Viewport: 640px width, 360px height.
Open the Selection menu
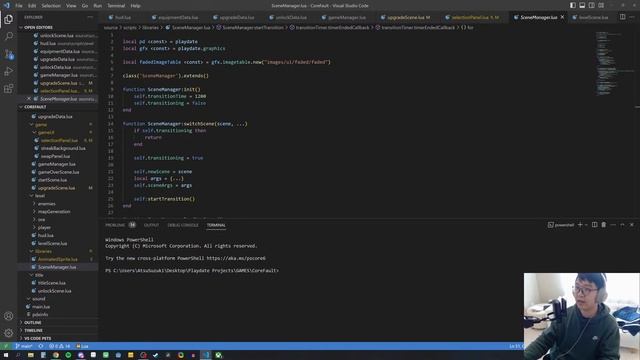click(x=51, y=6)
